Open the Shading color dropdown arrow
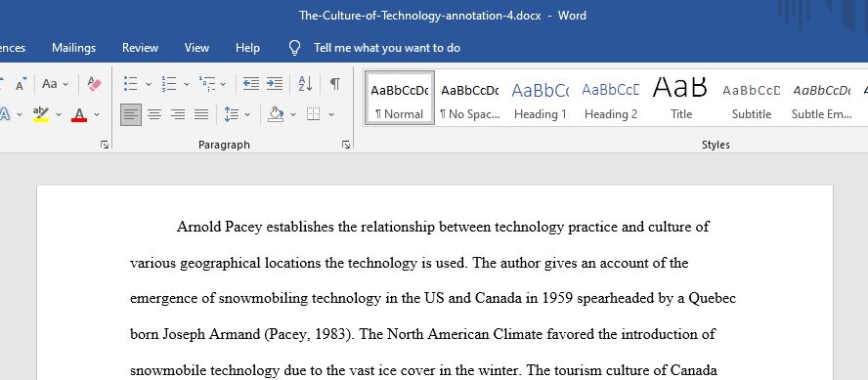868x380 pixels. click(293, 115)
